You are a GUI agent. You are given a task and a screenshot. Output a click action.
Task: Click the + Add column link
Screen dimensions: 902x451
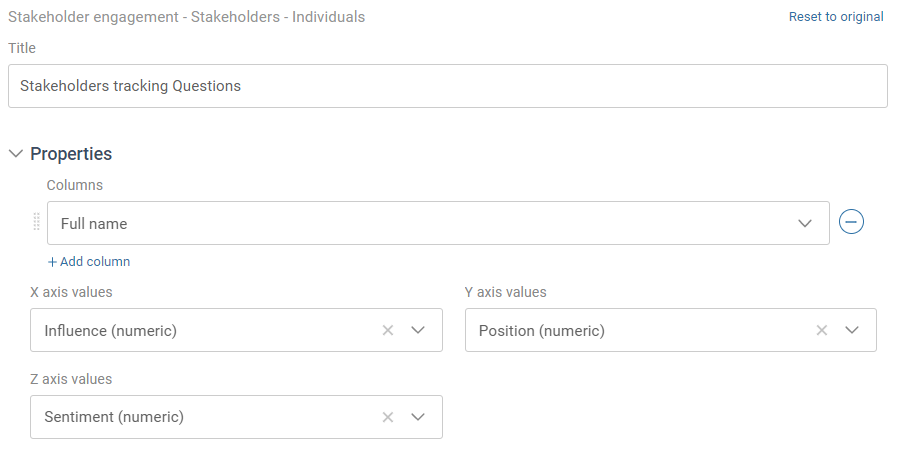(x=89, y=262)
